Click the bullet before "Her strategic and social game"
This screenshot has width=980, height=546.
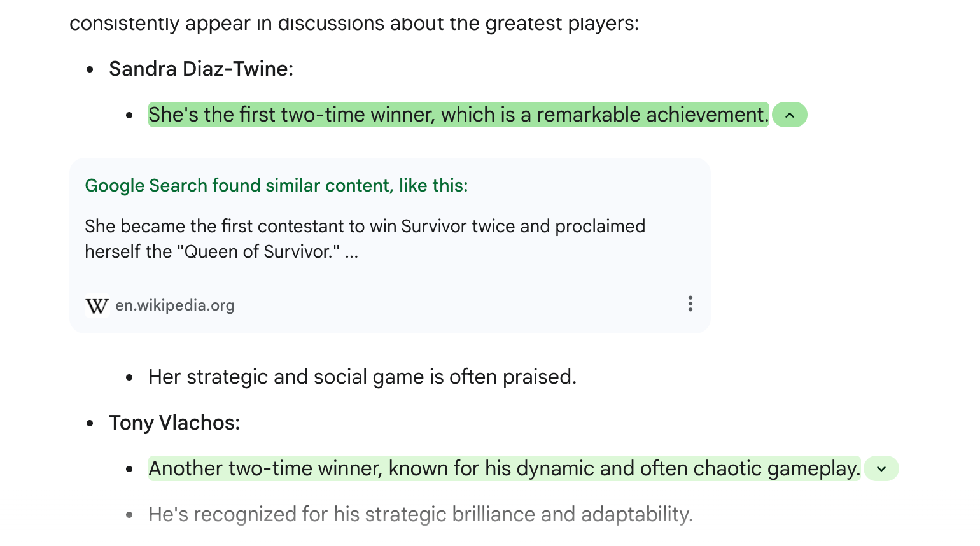130,377
